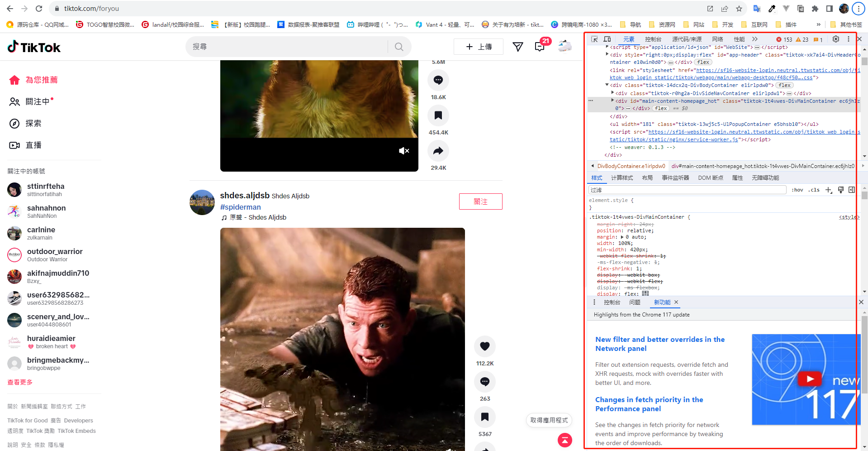Show more bookmarks with the bar chevron
This screenshot has height=451, width=868.
818,24
